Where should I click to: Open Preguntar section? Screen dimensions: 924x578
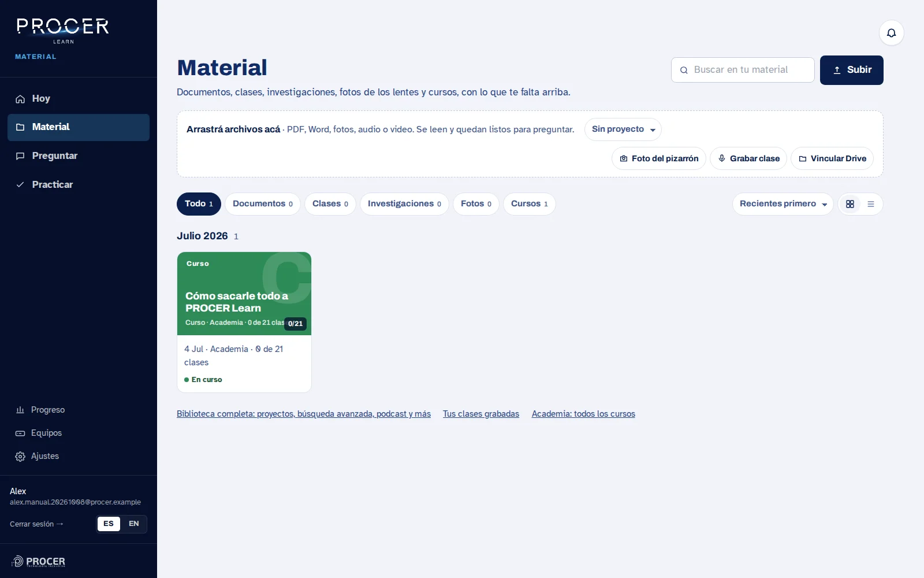point(79,156)
